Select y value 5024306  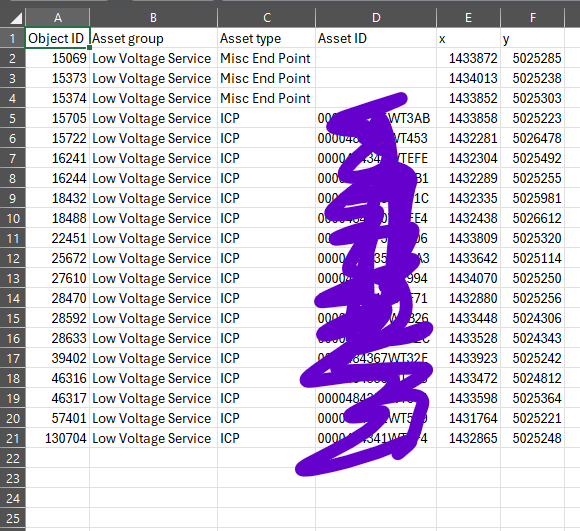click(533, 318)
